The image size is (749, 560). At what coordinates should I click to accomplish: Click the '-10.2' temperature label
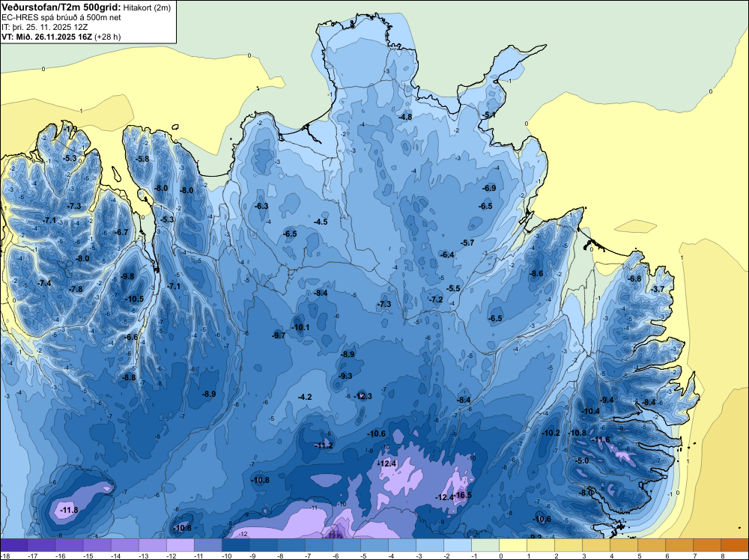click(552, 433)
